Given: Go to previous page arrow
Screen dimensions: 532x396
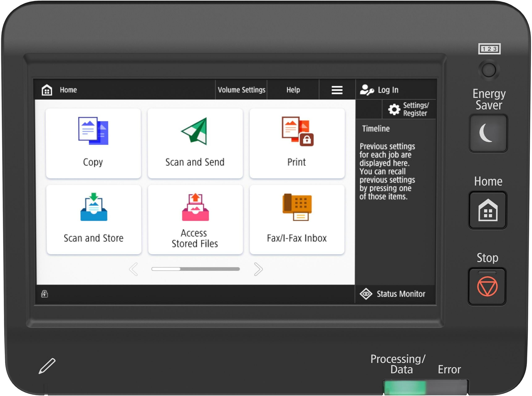Looking at the screenshot, I should click(133, 269).
